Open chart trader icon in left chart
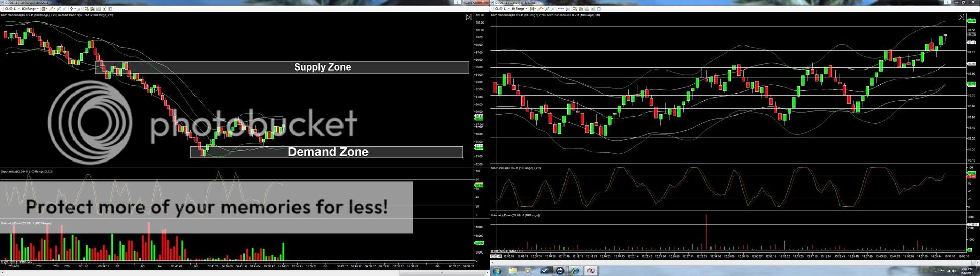 [86, 9]
